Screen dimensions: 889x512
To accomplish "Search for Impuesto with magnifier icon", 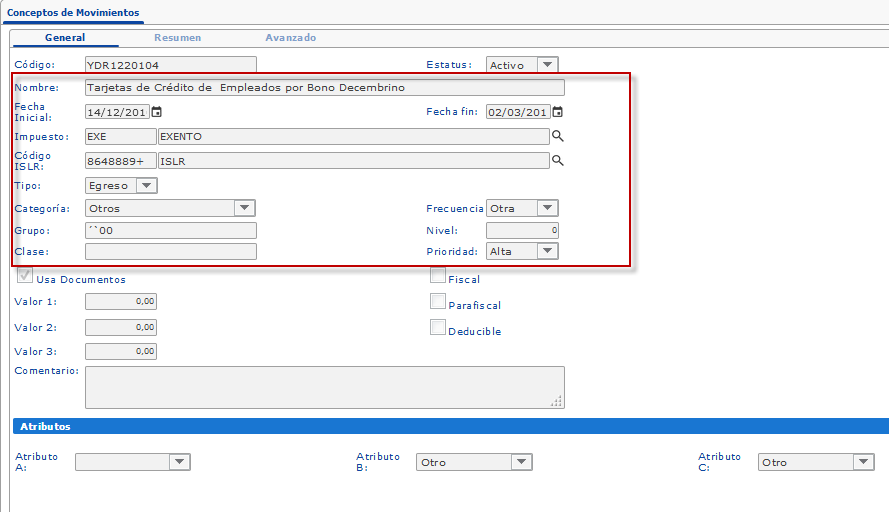I will [558, 136].
